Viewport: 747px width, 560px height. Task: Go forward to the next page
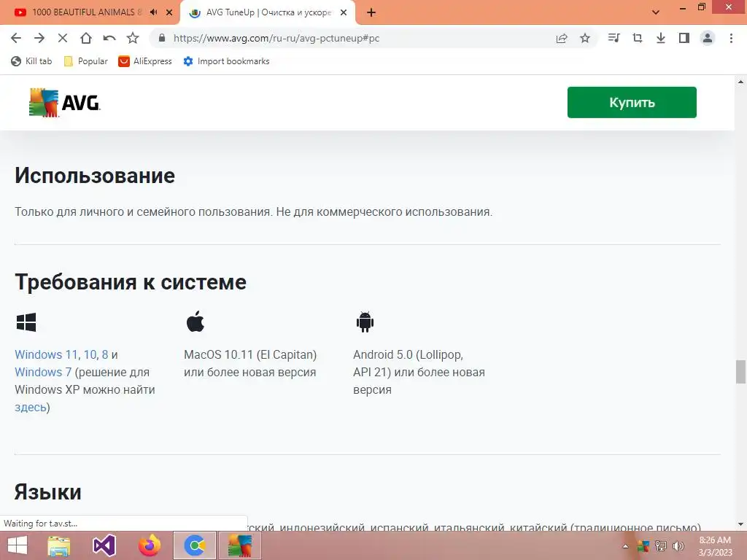click(39, 38)
